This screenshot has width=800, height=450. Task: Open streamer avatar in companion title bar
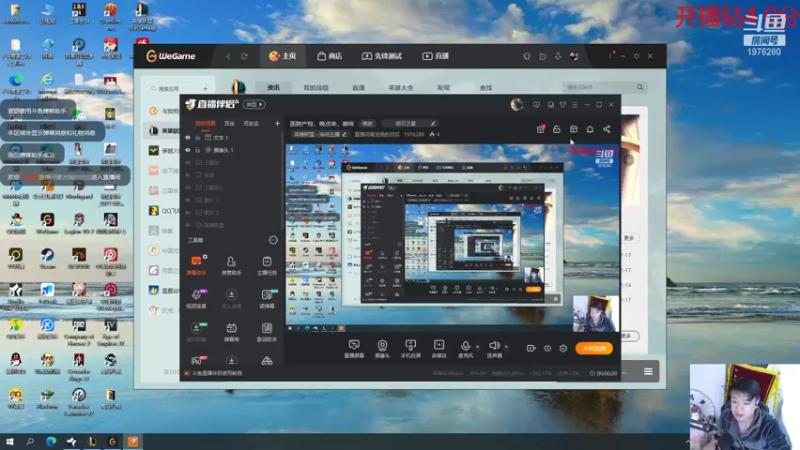(517, 105)
